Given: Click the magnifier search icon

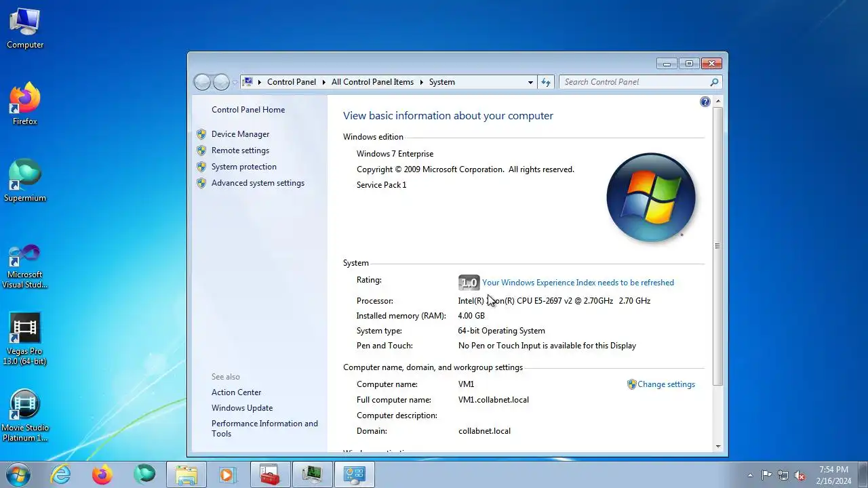Looking at the screenshot, I should tap(714, 82).
